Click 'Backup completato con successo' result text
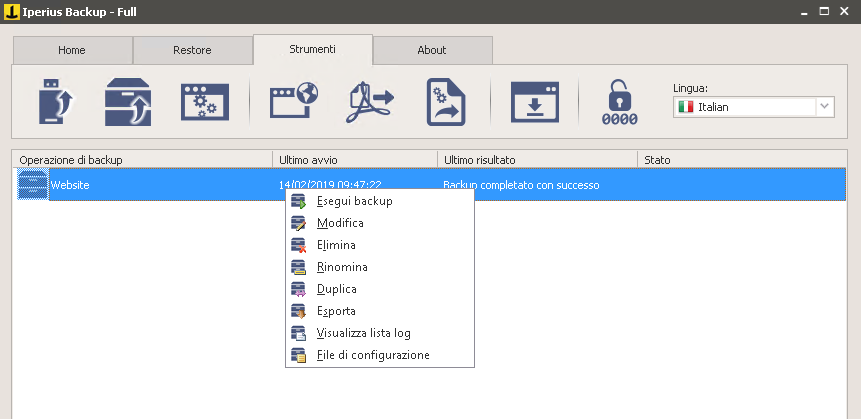The height and width of the screenshot is (419, 861). (x=521, y=185)
